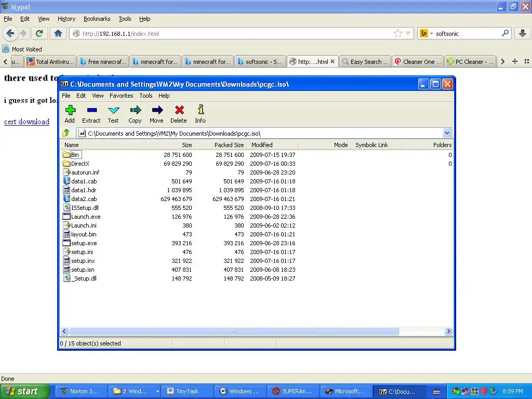Select the setup.exe file
The image size is (532, 399).
[84, 243]
